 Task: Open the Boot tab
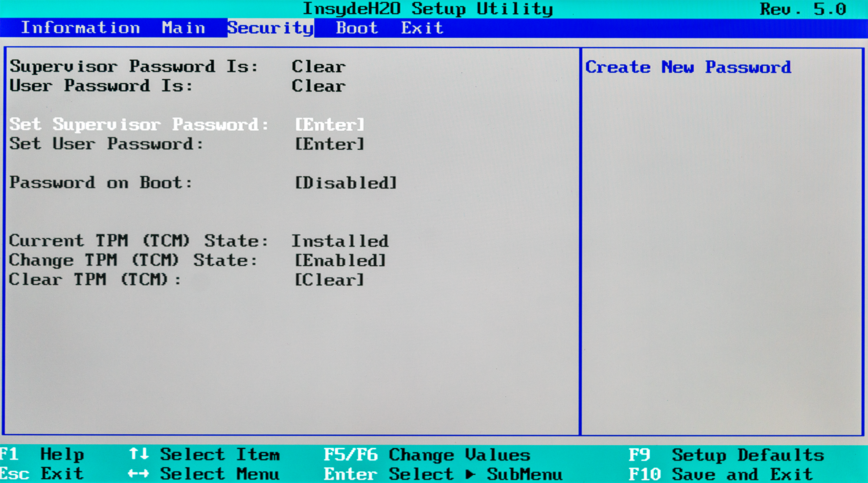click(357, 28)
